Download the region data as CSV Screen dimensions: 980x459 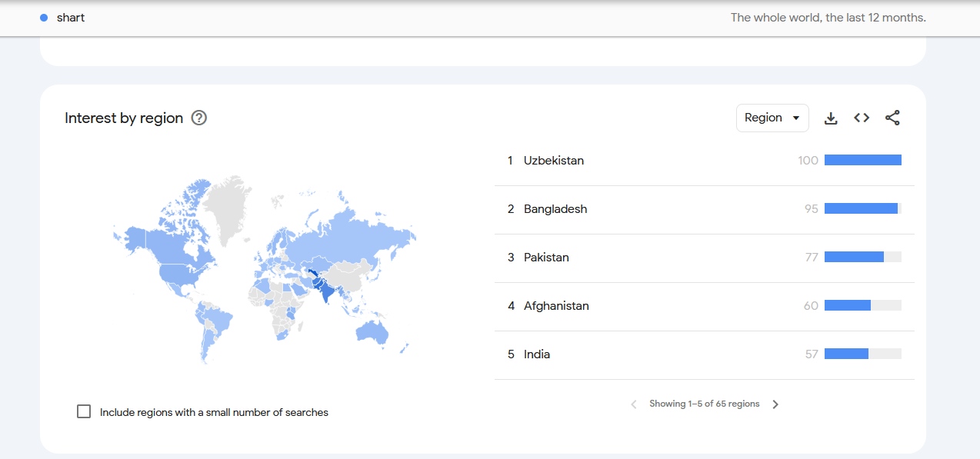tap(831, 118)
